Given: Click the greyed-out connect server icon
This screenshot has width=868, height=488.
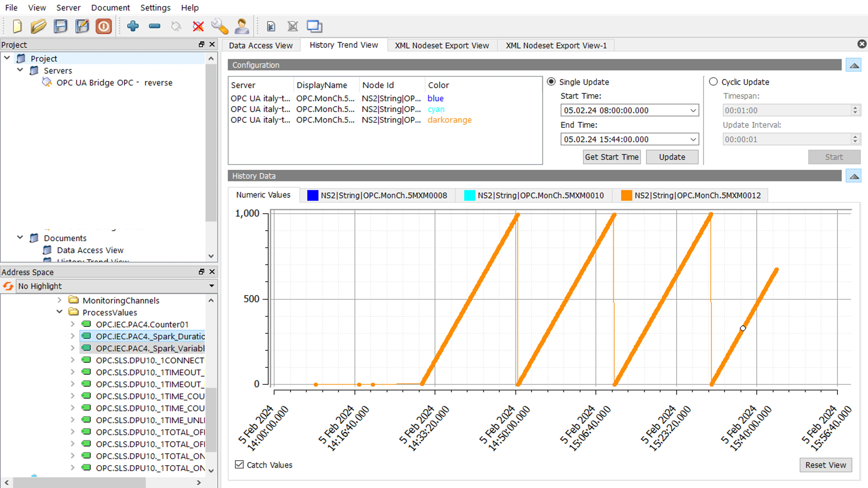Looking at the screenshot, I should click(x=176, y=26).
